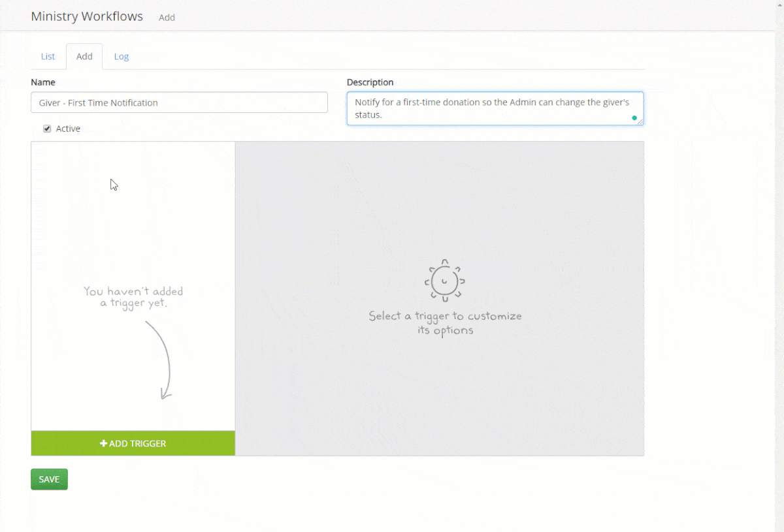Focus the Name input field
Viewport: 784px width, 532px height.
pyautogui.click(x=179, y=102)
